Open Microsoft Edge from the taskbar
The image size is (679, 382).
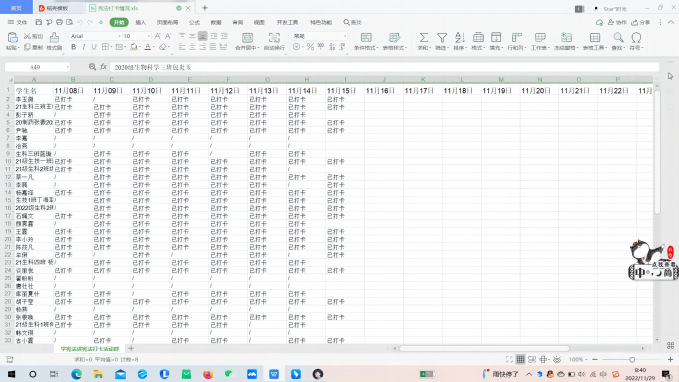point(77,374)
